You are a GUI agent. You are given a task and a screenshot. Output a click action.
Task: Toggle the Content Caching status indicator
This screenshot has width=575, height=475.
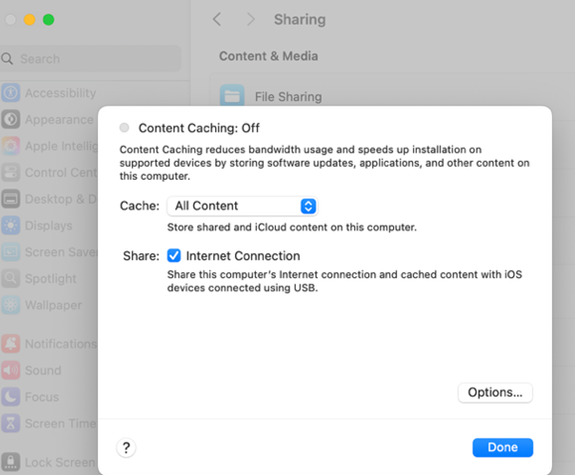click(x=124, y=128)
